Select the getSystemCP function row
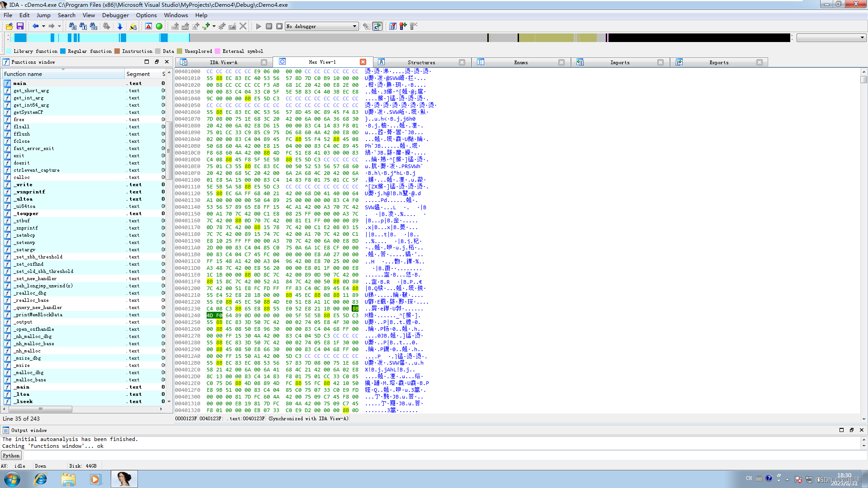The height and width of the screenshot is (488, 868). pyautogui.click(x=84, y=112)
